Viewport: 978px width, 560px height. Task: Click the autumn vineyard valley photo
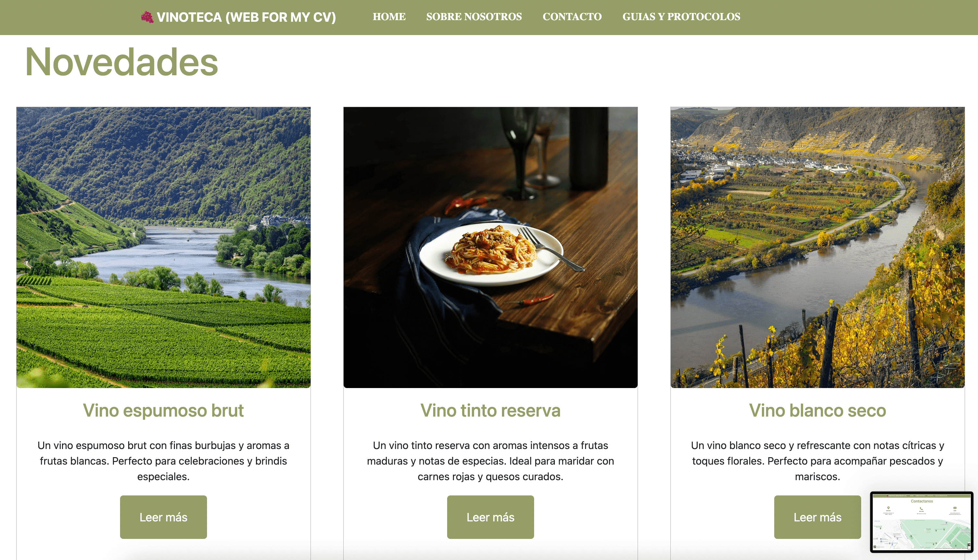817,247
